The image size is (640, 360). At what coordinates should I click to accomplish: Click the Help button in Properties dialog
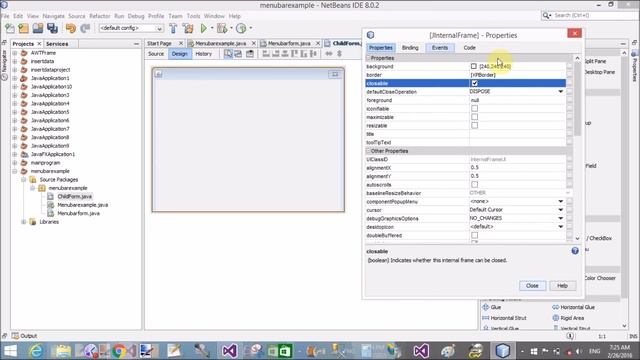point(562,286)
